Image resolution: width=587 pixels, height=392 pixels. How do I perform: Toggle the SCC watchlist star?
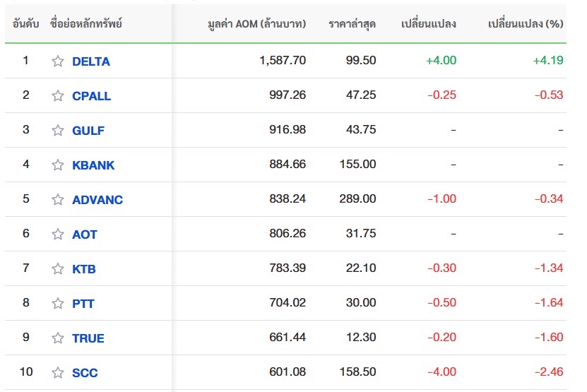pos(58,373)
